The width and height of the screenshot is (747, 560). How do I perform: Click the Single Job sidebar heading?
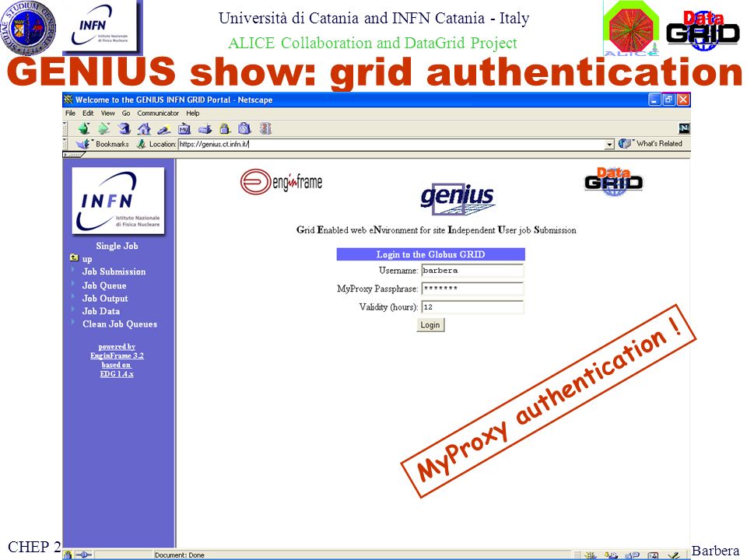point(117,246)
